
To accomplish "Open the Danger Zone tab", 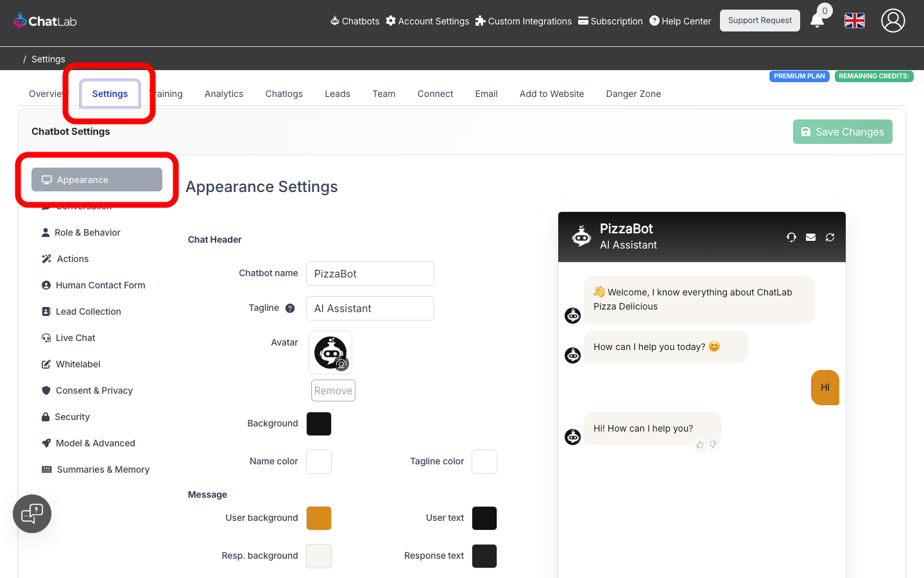I will 633,94.
